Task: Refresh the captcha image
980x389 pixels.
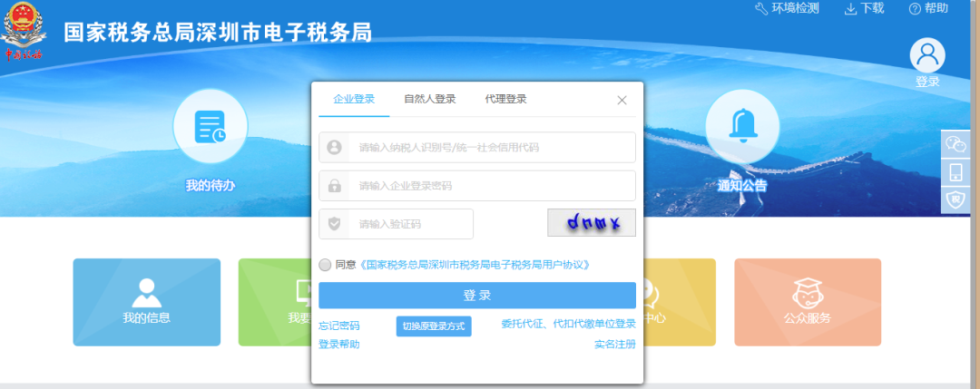Action: coord(592,222)
